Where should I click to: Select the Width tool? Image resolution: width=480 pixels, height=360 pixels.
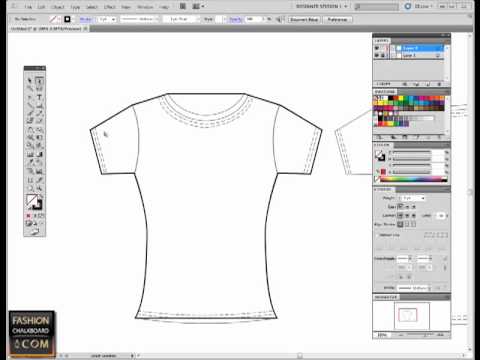click(x=30, y=137)
